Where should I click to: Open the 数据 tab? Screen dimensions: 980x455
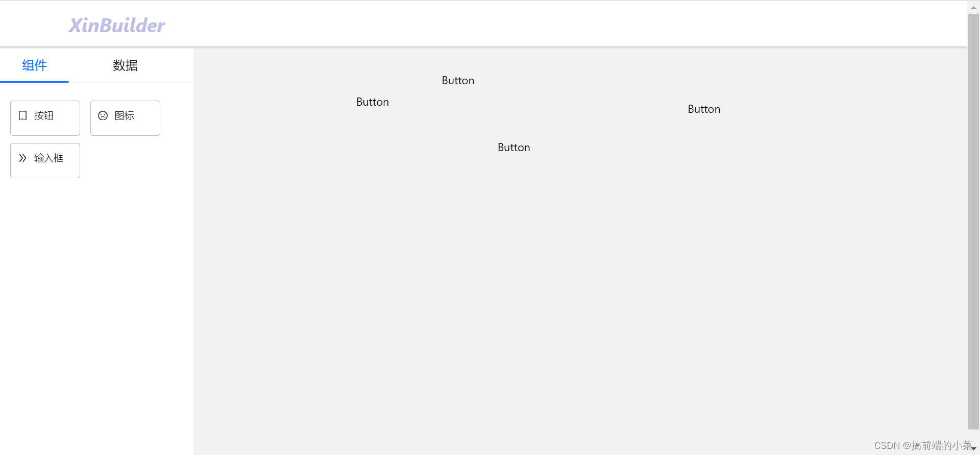125,65
